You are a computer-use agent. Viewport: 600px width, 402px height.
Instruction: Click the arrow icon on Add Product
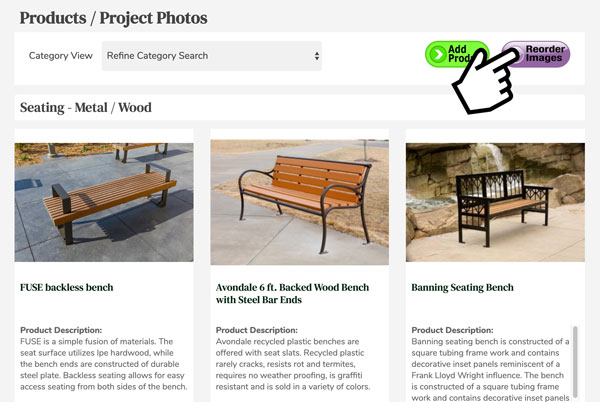437,54
